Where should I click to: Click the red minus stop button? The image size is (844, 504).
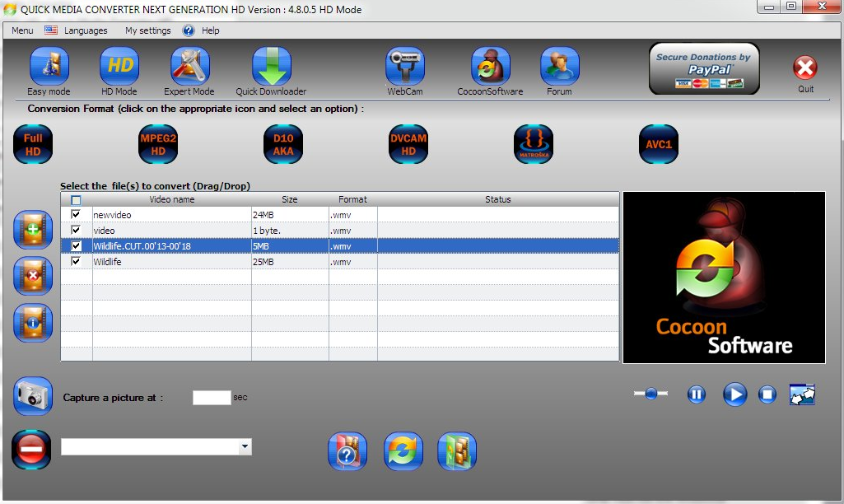[x=31, y=449]
